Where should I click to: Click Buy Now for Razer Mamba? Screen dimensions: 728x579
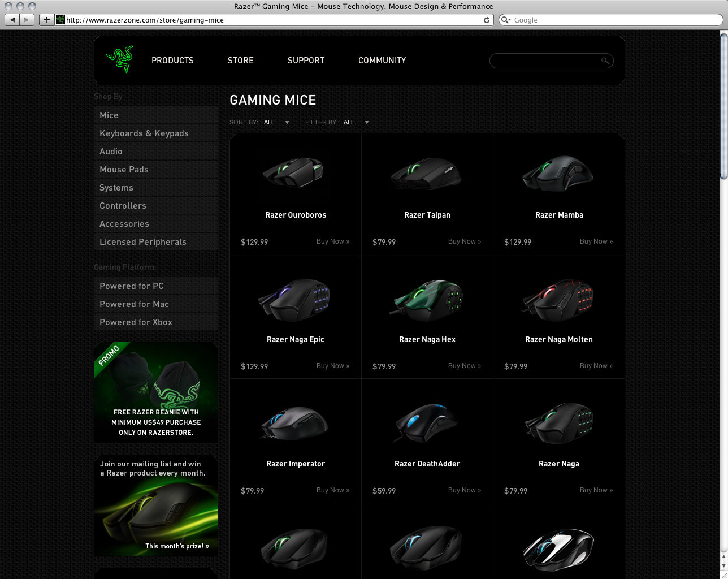tap(596, 241)
